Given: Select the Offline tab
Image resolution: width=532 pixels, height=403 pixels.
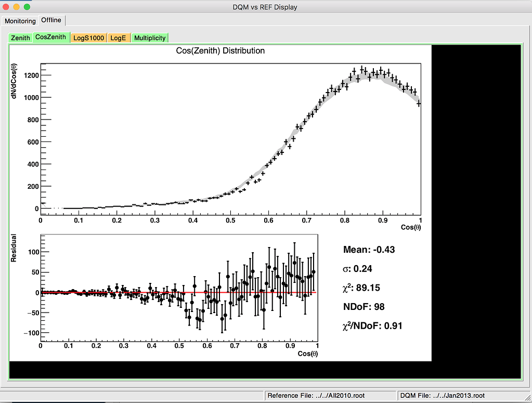Looking at the screenshot, I should point(51,20).
